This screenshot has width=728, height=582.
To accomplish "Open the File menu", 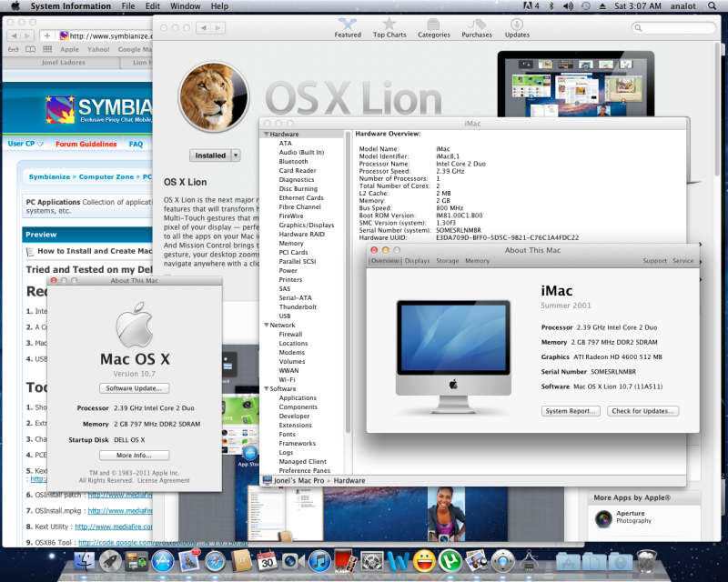I will click(x=128, y=6).
